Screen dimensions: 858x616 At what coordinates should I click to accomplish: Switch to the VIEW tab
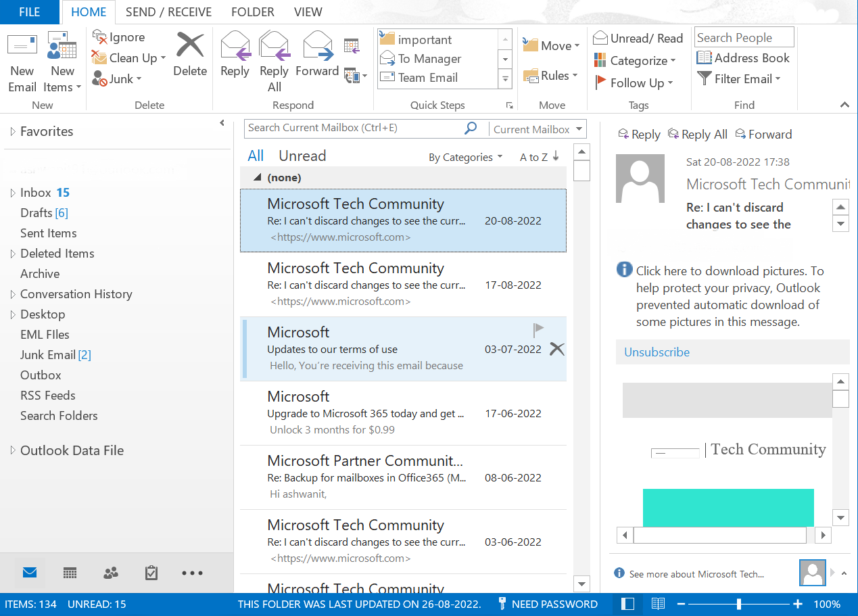[308, 12]
